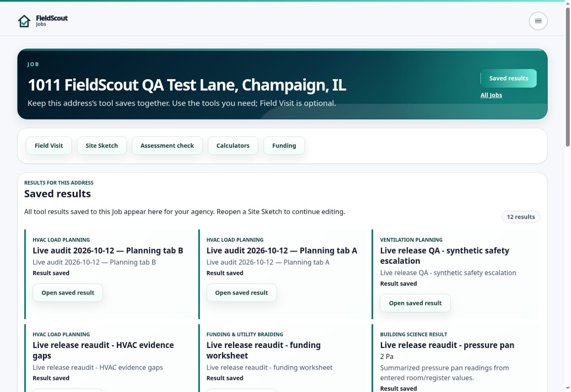The image size is (571, 392).
Task: Click the 'Live audit 2026-10-12 — Planning tab B' title
Action: coord(108,251)
